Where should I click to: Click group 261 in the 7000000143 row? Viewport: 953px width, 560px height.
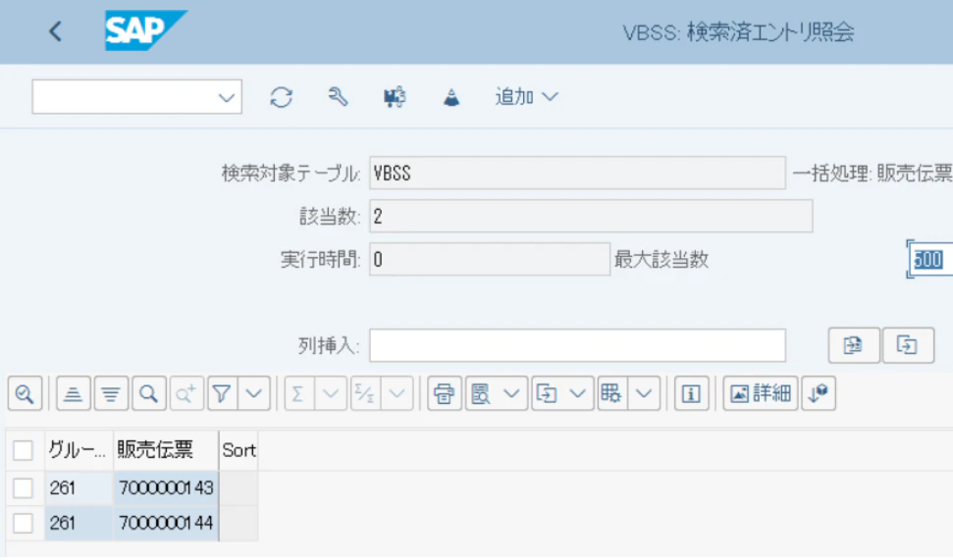[x=79, y=487]
